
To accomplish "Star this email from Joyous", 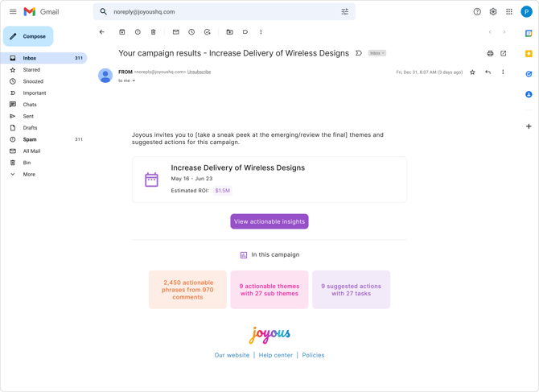I will tap(472, 72).
